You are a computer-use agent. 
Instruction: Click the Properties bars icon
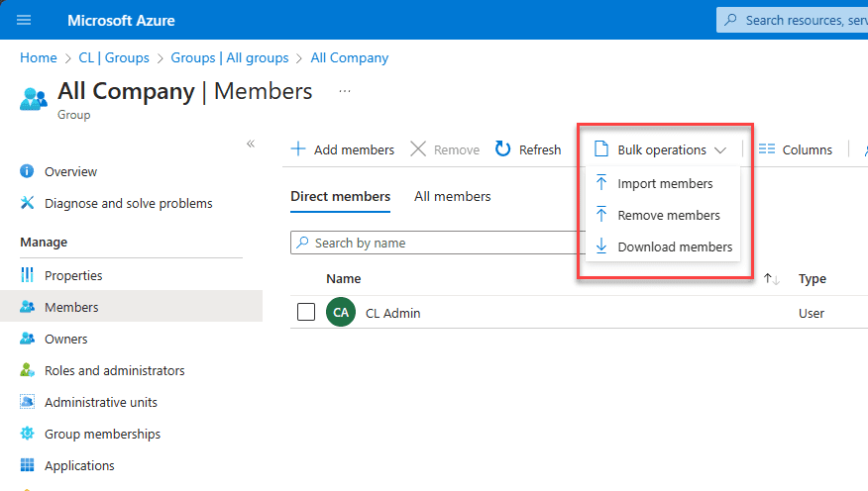click(x=27, y=275)
